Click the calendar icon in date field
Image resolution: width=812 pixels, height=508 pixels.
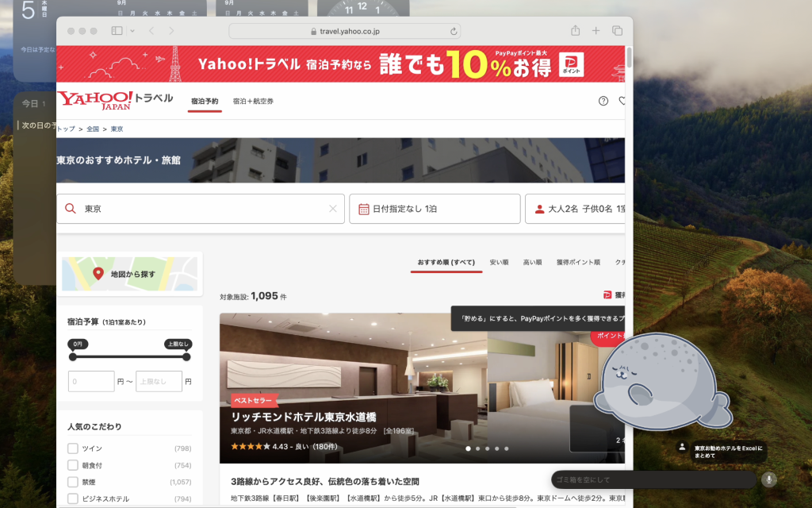click(x=363, y=209)
